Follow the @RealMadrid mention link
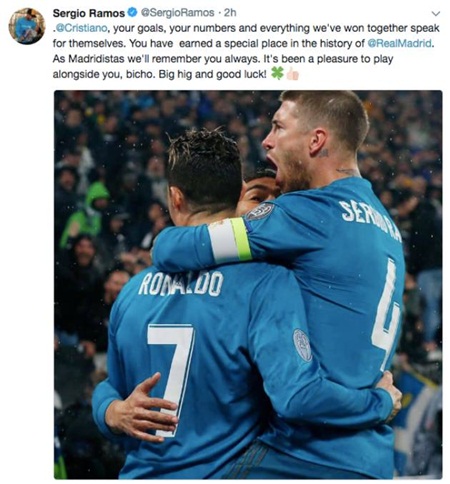450x484 pixels. (399, 44)
